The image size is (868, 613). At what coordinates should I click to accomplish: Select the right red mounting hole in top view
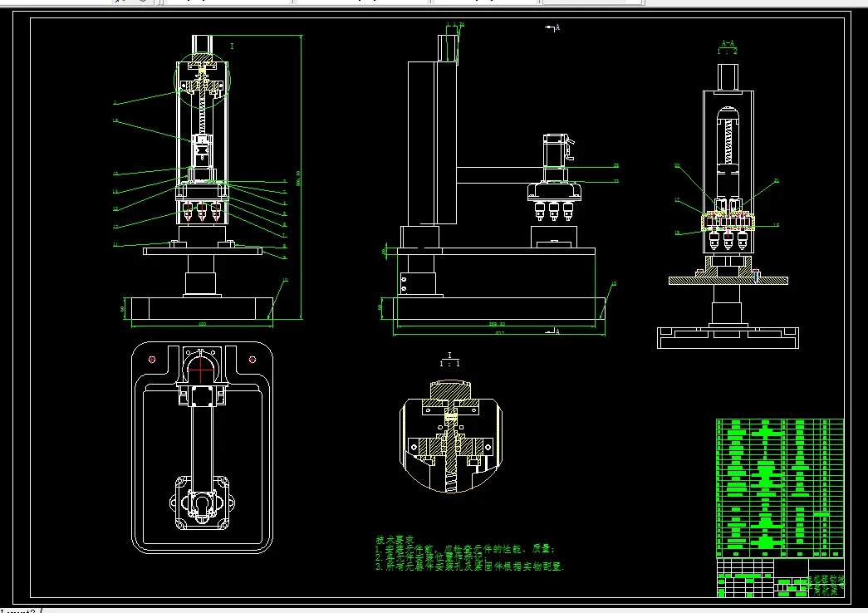253,360
